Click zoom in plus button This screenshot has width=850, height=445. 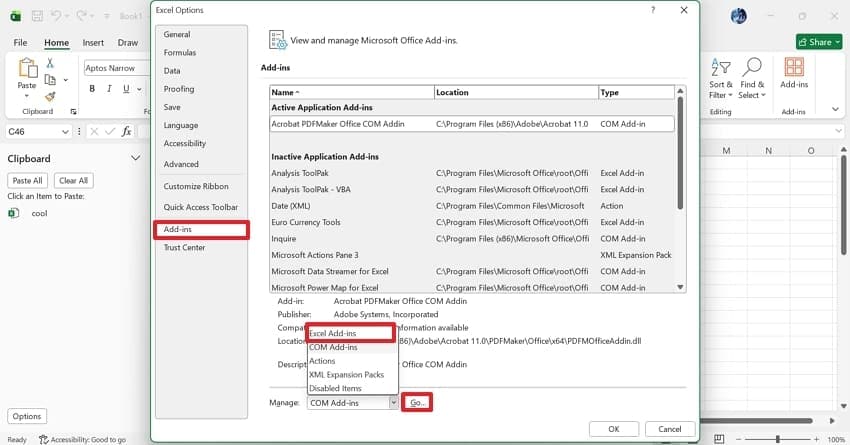point(816,439)
